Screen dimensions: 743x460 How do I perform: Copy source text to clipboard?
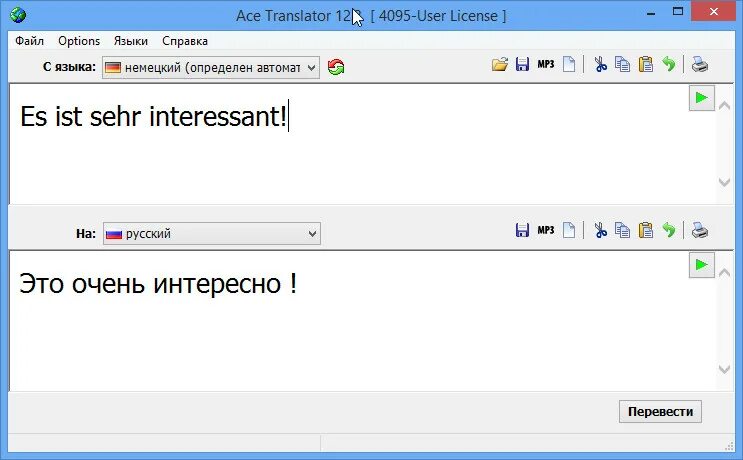[622, 64]
